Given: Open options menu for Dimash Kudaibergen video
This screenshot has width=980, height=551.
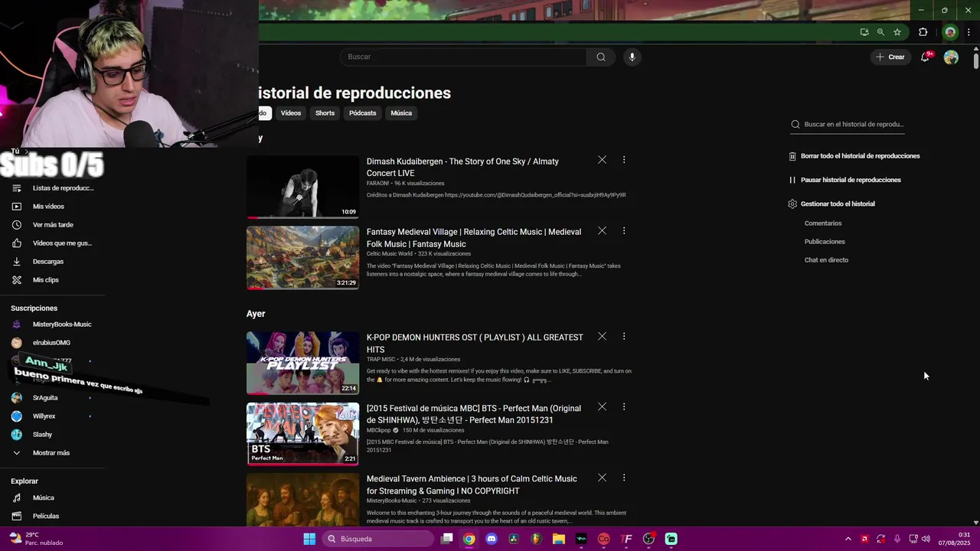Looking at the screenshot, I should [624, 160].
